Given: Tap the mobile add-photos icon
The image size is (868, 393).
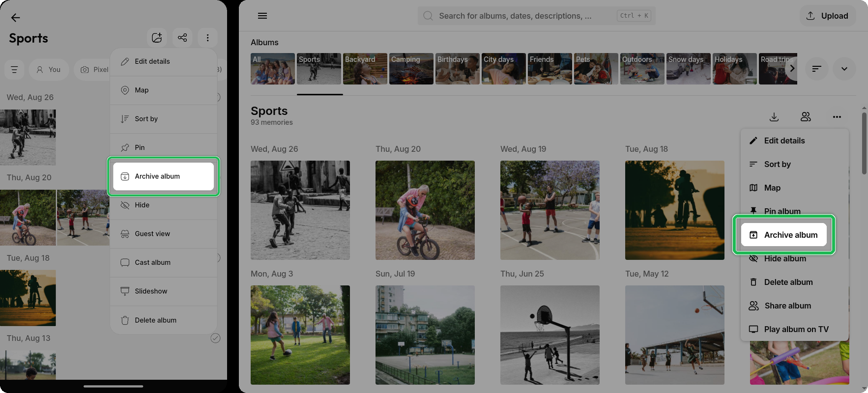Looking at the screenshot, I should 157,38.
